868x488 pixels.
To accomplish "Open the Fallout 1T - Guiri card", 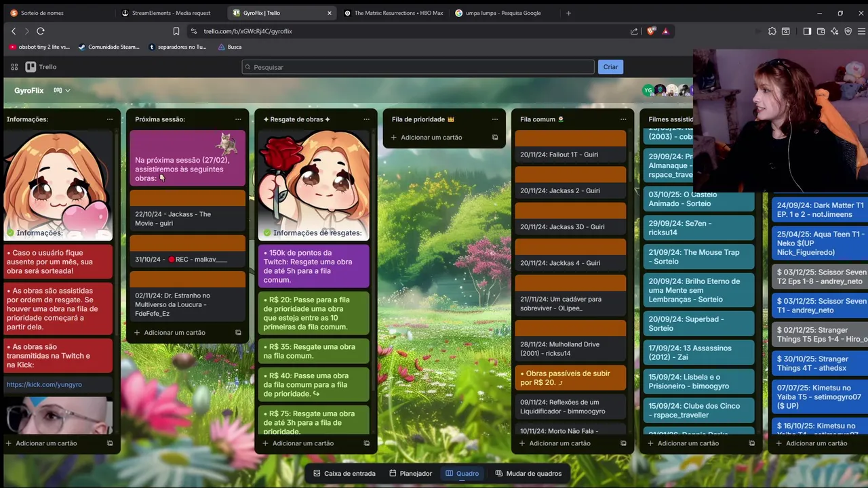I will coord(570,147).
